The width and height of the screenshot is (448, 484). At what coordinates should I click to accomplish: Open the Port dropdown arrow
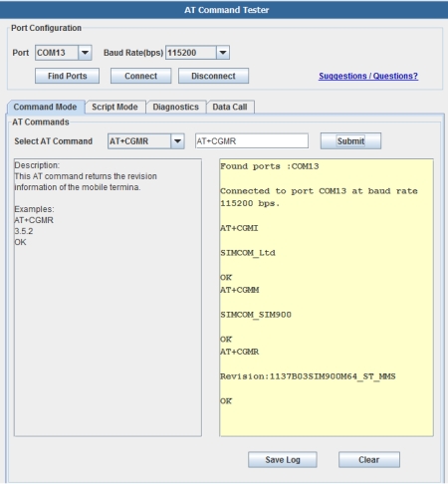click(85, 53)
